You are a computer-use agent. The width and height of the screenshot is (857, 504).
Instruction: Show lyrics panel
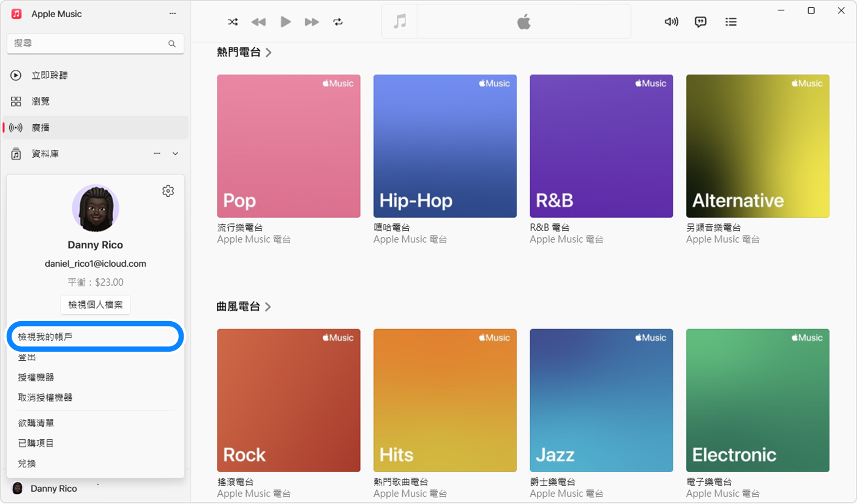tap(701, 22)
